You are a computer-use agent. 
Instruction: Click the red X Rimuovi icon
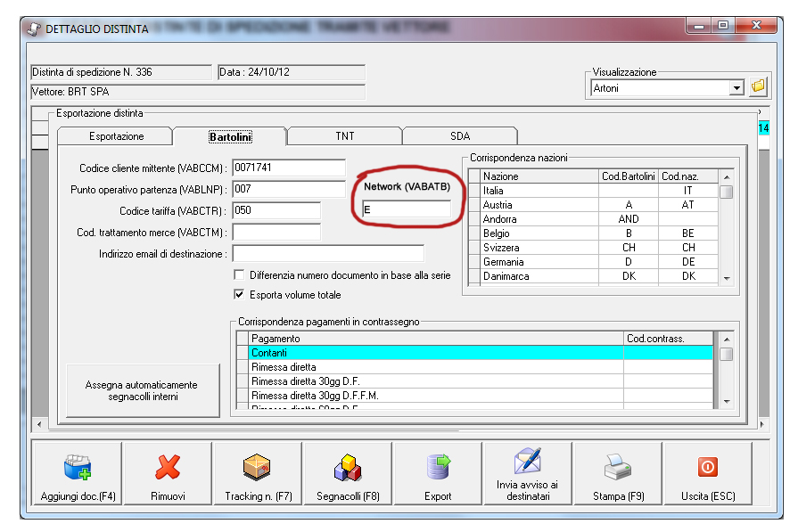[168, 467]
